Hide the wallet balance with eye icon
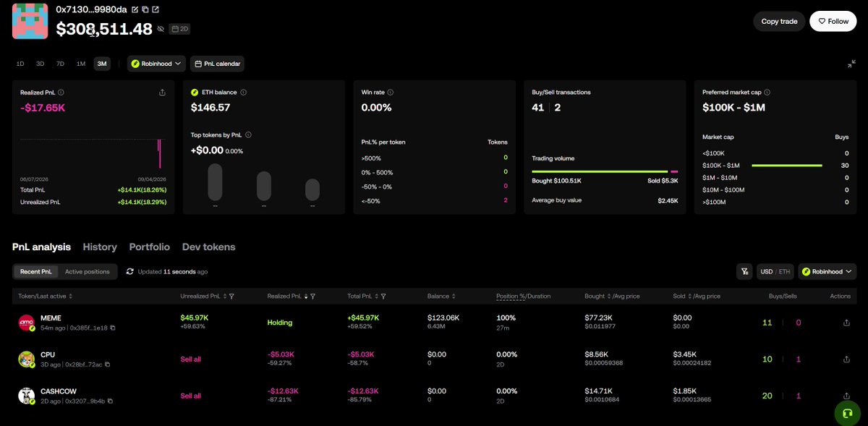 (x=161, y=29)
